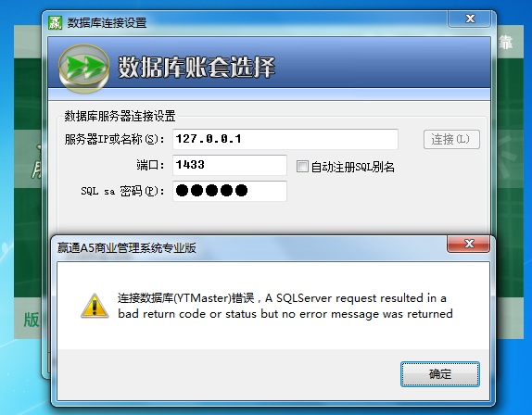
Task: Select the SQL sa 密码 password field
Action: point(230,191)
